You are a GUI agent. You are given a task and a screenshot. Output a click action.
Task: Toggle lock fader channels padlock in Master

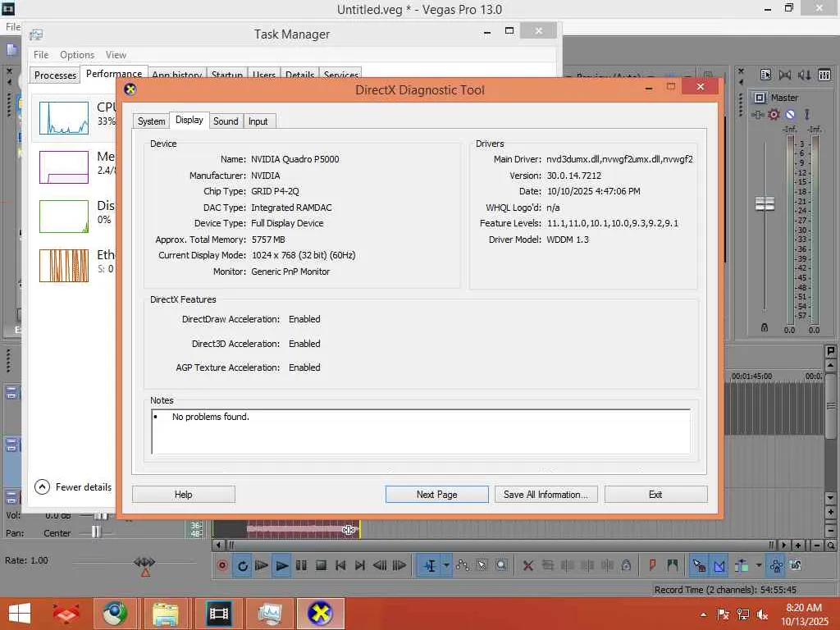click(x=765, y=326)
